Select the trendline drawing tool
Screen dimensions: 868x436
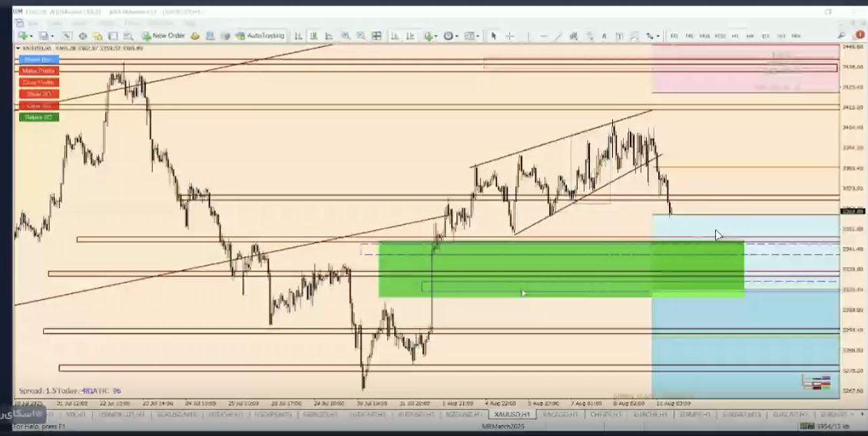click(x=558, y=36)
